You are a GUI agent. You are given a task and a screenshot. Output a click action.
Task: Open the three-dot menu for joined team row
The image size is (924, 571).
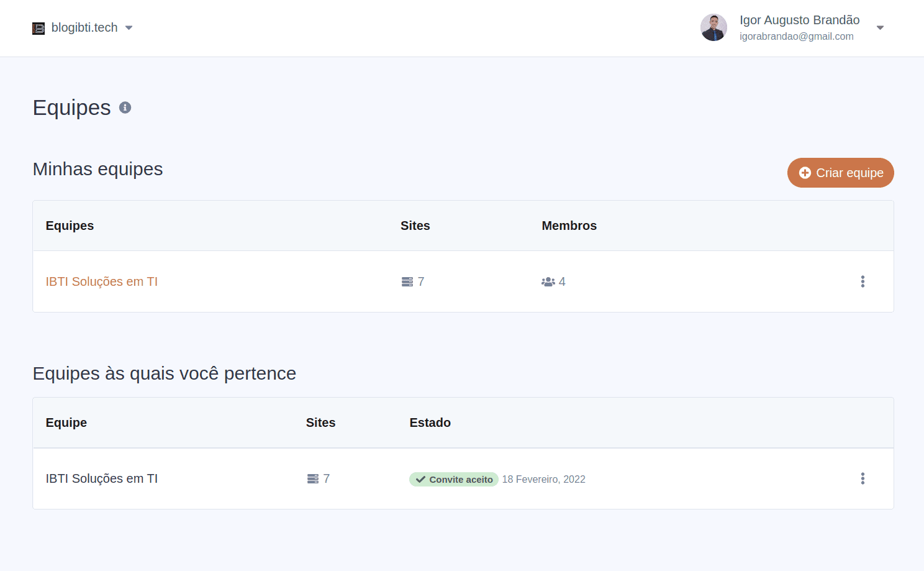click(x=863, y=478)
